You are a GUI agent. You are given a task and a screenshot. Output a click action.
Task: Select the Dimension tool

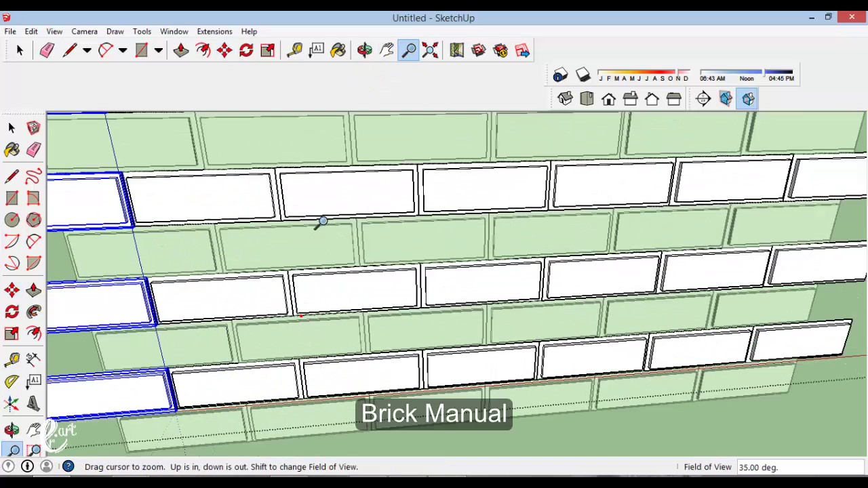(x=33, y=359)
